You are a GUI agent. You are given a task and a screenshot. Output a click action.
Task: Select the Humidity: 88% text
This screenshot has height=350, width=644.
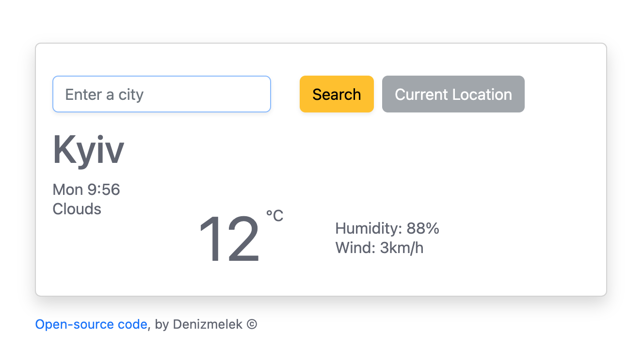[x=386, y=228]
